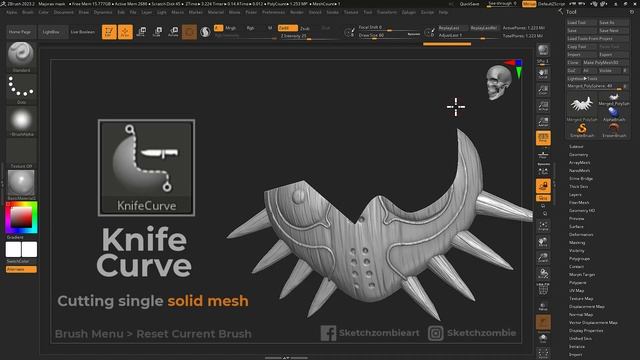Click the AAHalf icon

point(543,122)
